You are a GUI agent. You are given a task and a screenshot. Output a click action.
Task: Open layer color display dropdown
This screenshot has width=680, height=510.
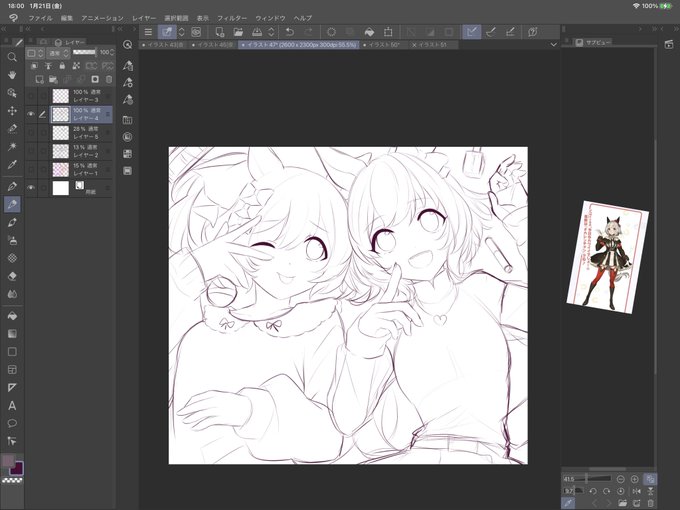point(35,53)
